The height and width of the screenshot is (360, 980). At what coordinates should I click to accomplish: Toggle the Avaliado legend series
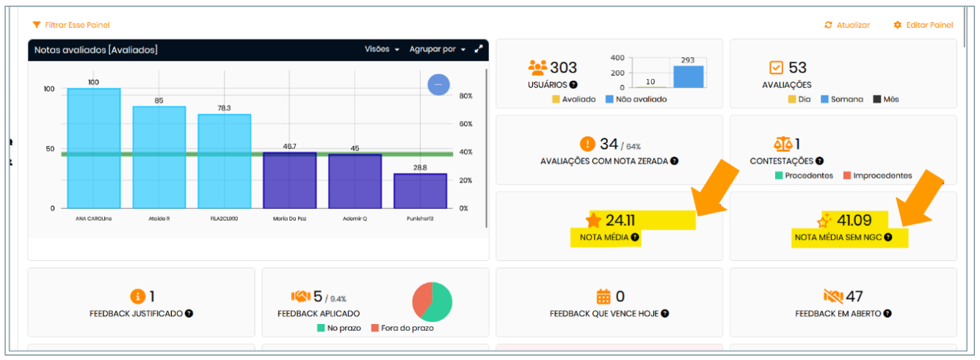coord(573,99)
